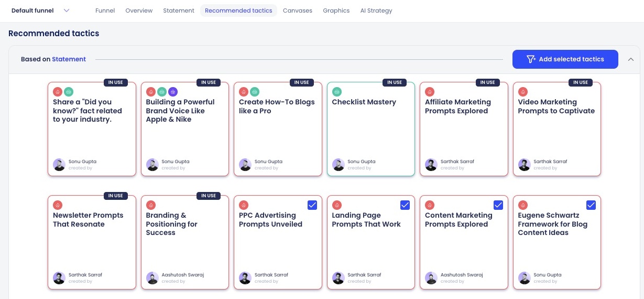This screenshot has width=644, height=299.
Task: Click the red icon on Affiliate Marketing Prompts card
Action: point(430,92)
